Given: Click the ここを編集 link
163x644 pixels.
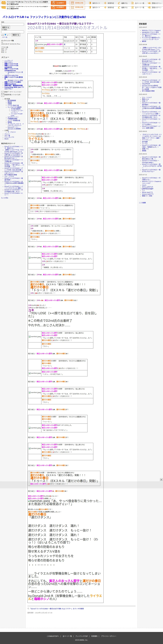Looking at the screenshot, I should (142, 202).
